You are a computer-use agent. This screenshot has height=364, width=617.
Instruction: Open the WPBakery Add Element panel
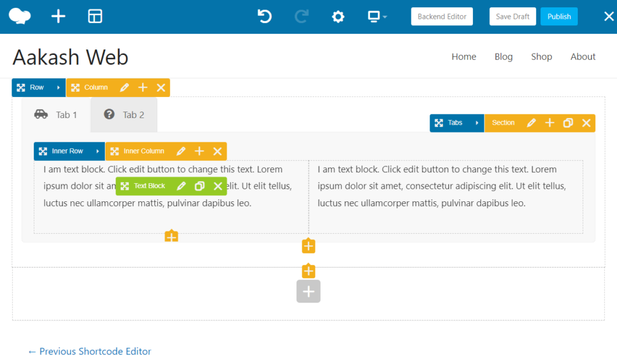coord(58,16)
